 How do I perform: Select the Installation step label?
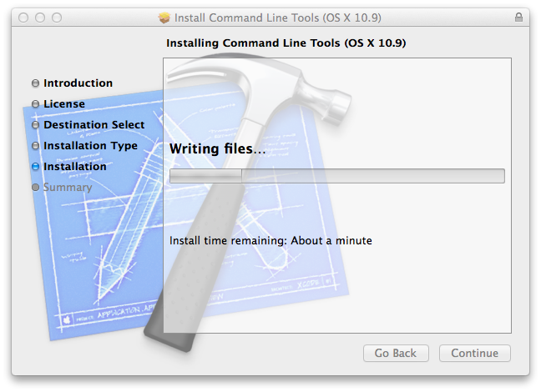click(x=75, y=167)
